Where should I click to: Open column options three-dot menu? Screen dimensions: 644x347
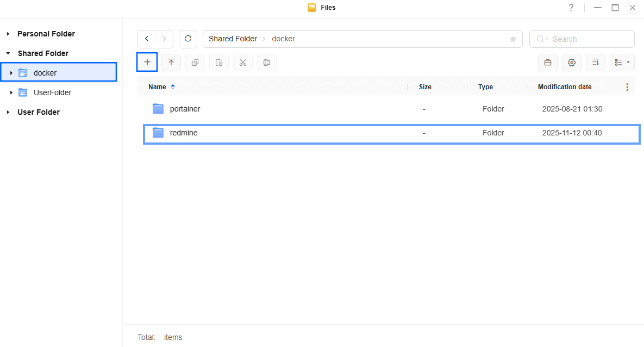click(x=627, y=87)
